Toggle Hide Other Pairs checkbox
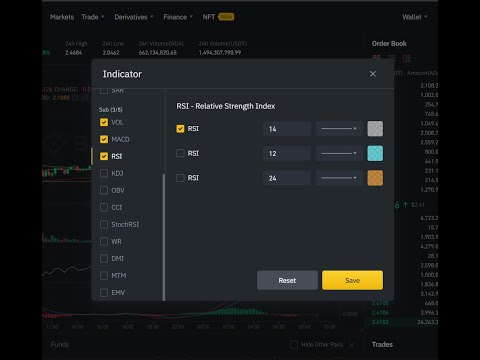This screenshot has width=480, height=360. (x=294, y=344)
